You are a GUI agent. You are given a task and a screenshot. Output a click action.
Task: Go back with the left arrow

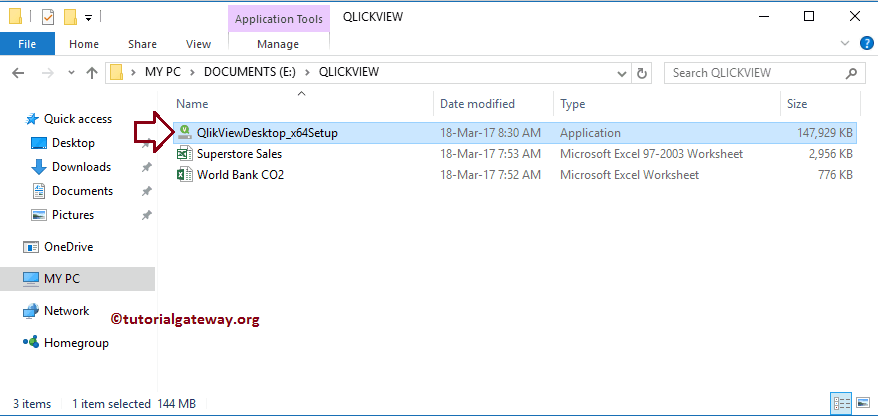pyautogui.click(x=18, y=73)
